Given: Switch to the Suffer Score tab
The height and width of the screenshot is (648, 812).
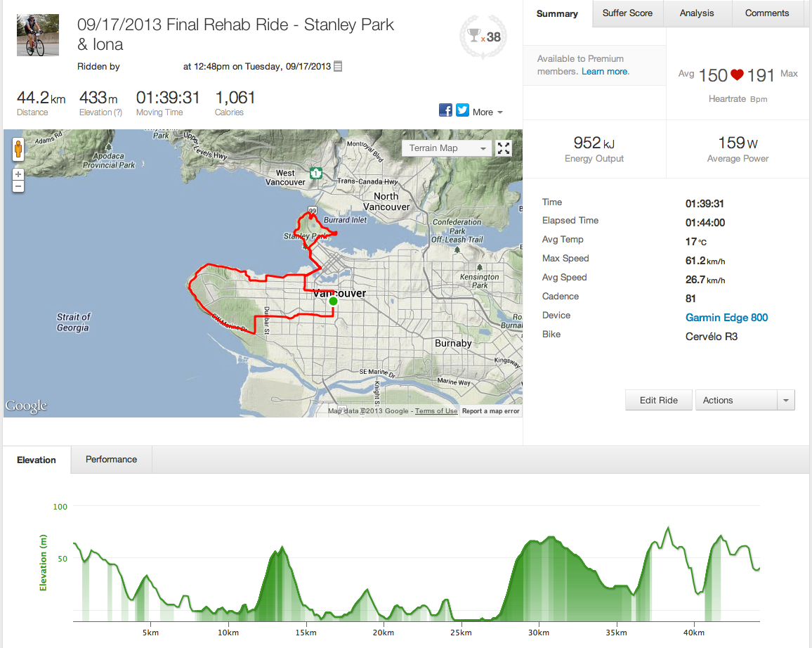Looking at the screenshot, I should pos(627,13).
